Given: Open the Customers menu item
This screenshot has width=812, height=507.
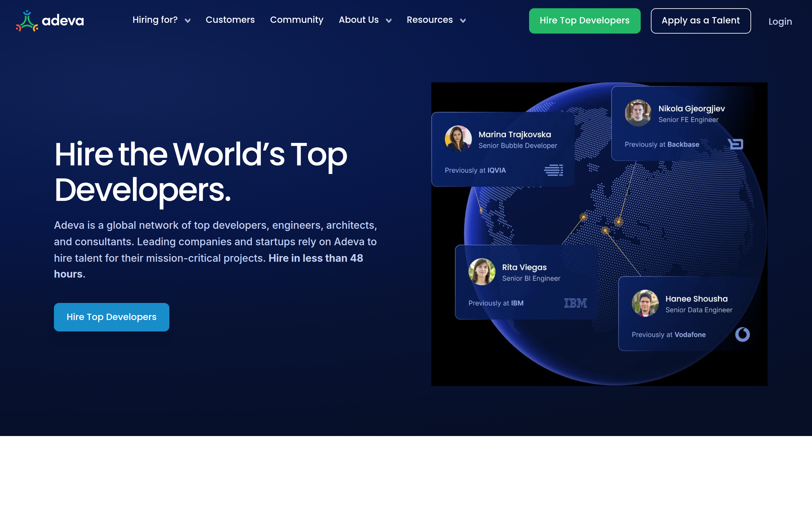Looking at the screenshot, I should 230,20.
